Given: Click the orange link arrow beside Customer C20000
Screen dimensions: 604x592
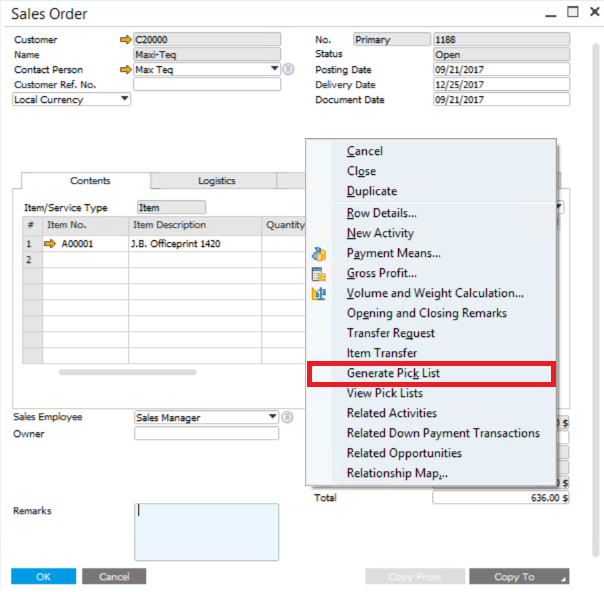Looking at the screenshot, I should [x=125, y=40].
